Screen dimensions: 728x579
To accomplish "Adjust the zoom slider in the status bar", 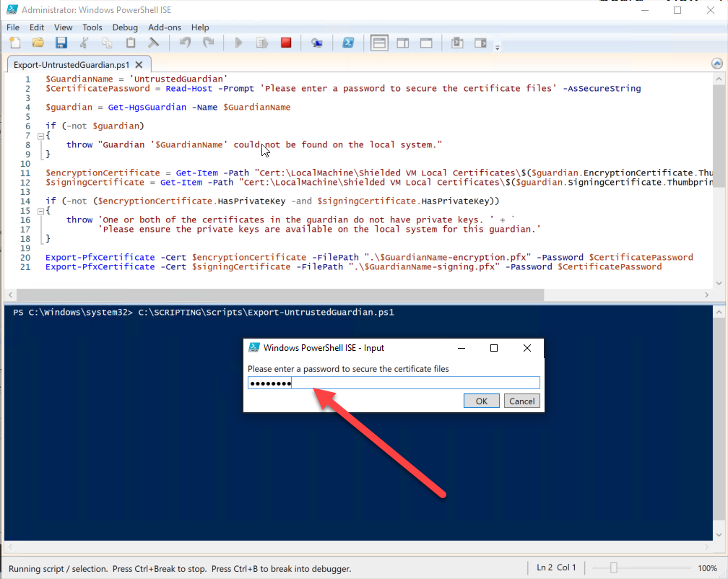I will [x=613, y=568].
